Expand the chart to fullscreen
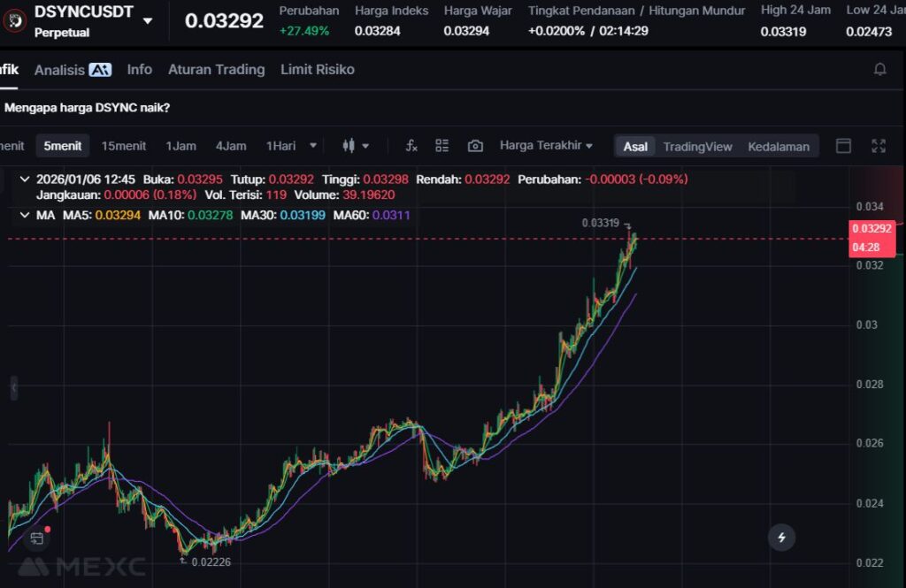 point(879,146)
